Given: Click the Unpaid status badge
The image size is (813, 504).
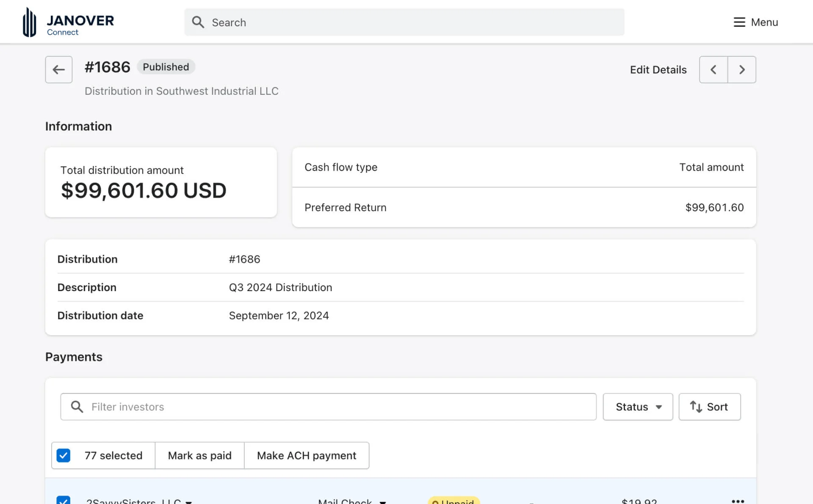Looking at the screenshot, I should pyautogui.click(x=453, y=501).
